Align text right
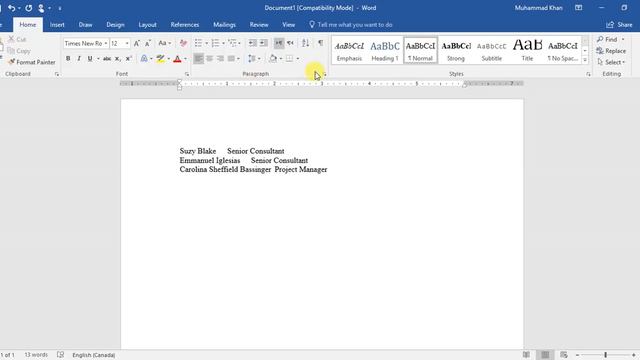Viewport: 640px width, 360px height. pos(220,58)
